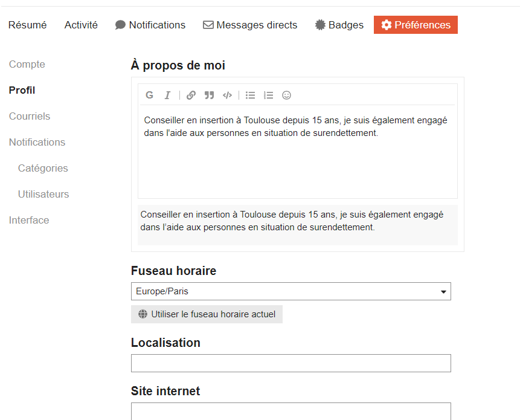The image size is (520, 420).
Task: Open Notifications in the top navigation
Action: point(150,25)
